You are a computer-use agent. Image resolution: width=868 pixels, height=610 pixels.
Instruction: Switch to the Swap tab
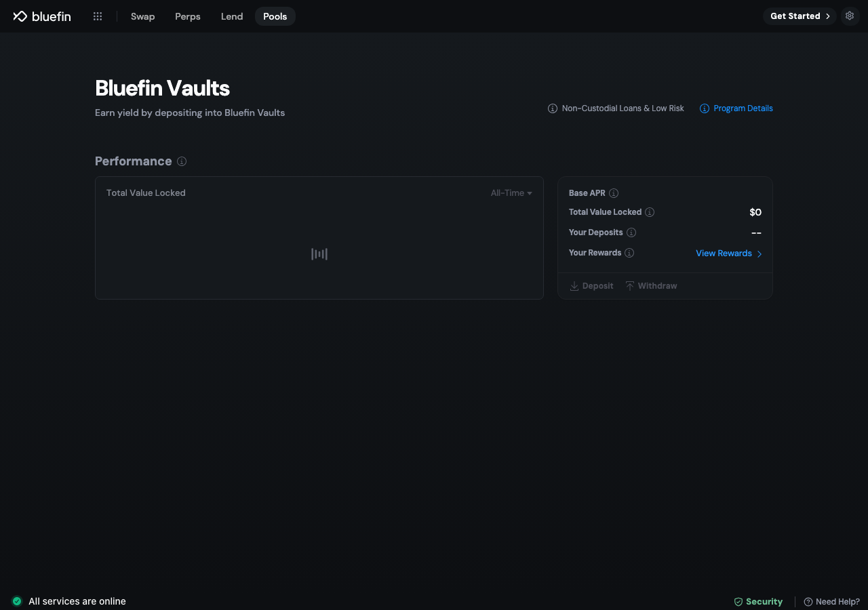click(x=143, y=16)
